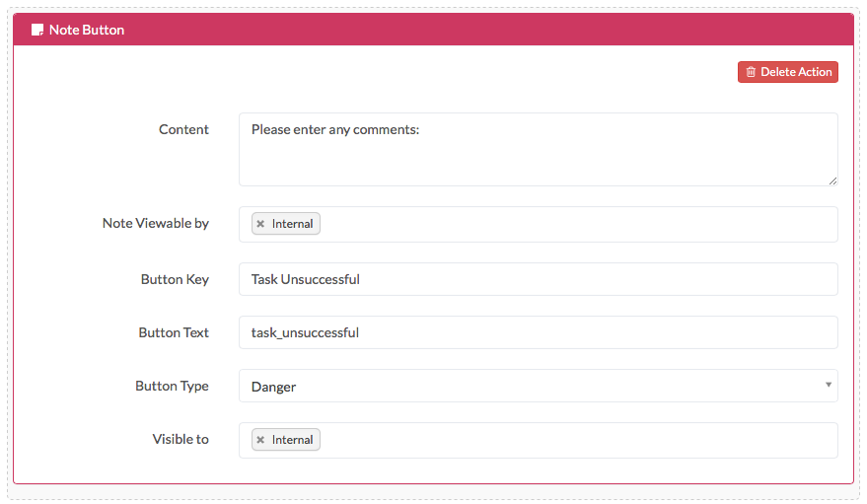This screenshot has width=867, height=504.
Task: Click the Button Type label
Action: [172, 386]
